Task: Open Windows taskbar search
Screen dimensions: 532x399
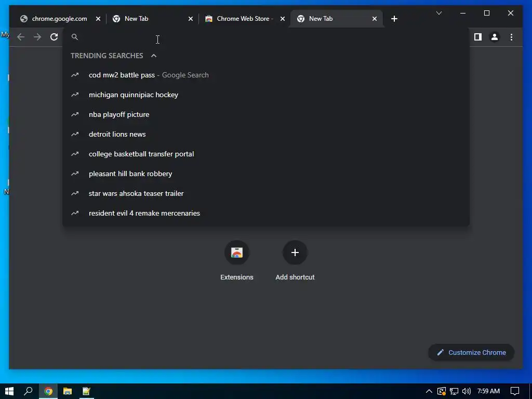Action: [x=28, y=391]
